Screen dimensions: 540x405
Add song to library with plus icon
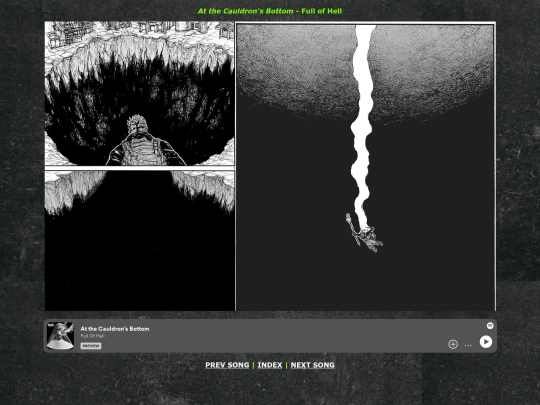coord(453,344)
